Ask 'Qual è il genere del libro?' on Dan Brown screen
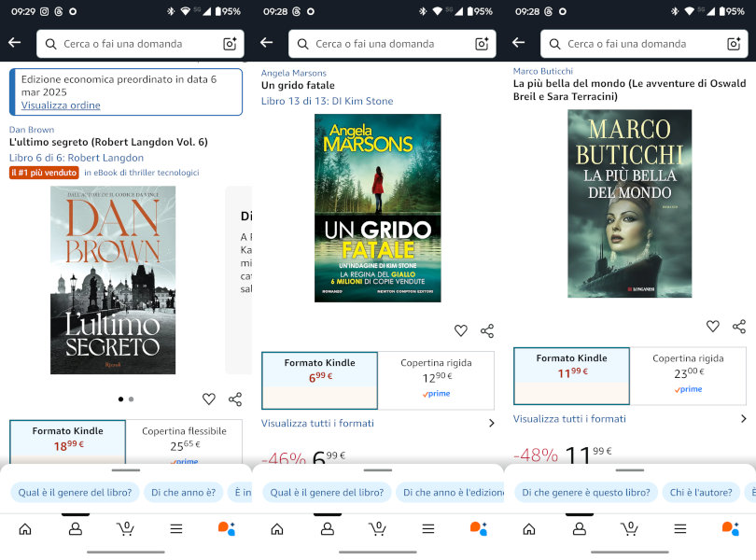 coord(75,493)
